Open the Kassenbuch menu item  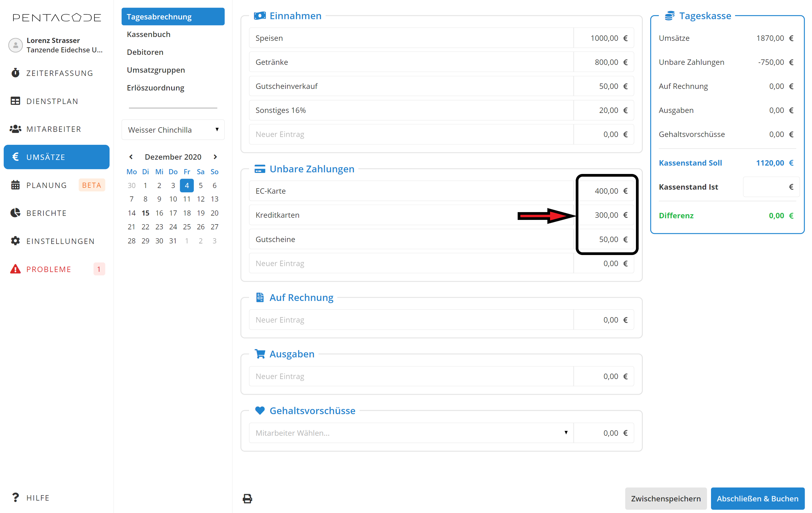click(x=149, y=34)
